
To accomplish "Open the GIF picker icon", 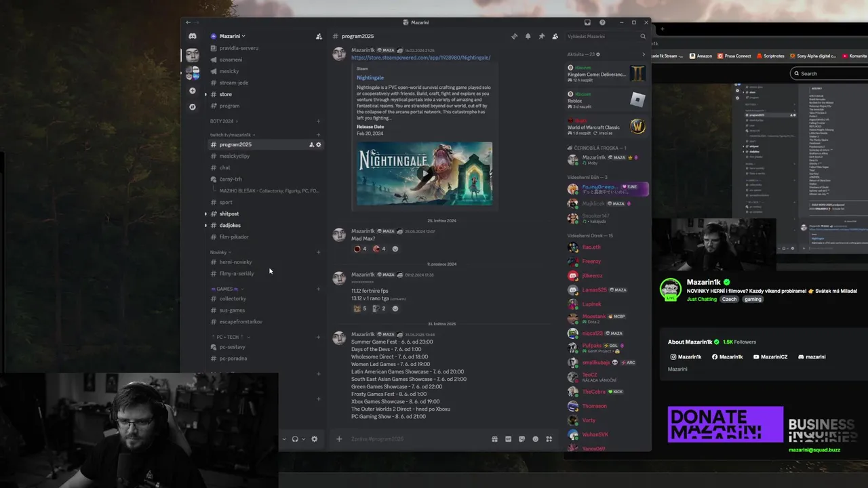I will [x=508, y=439].
